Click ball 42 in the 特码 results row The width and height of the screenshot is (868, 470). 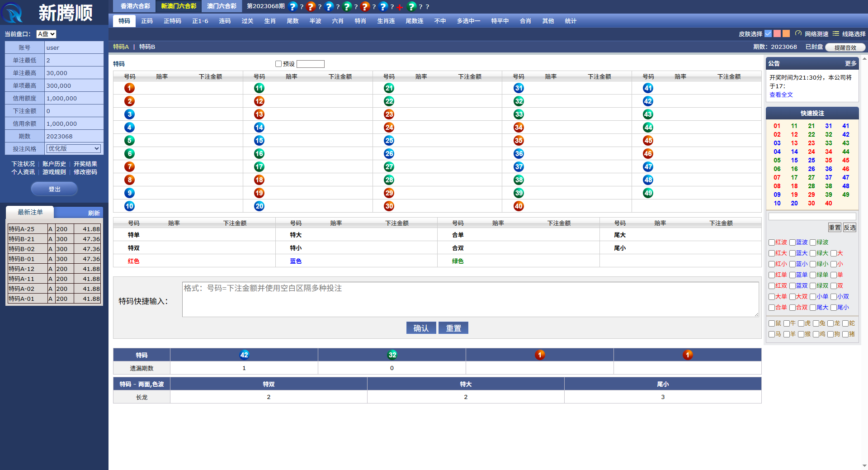coord(244,355)
